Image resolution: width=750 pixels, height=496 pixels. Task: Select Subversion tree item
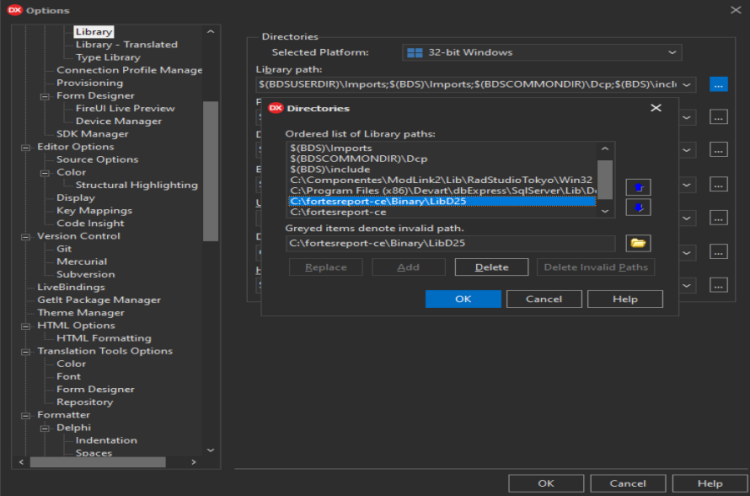coord(85,275)
